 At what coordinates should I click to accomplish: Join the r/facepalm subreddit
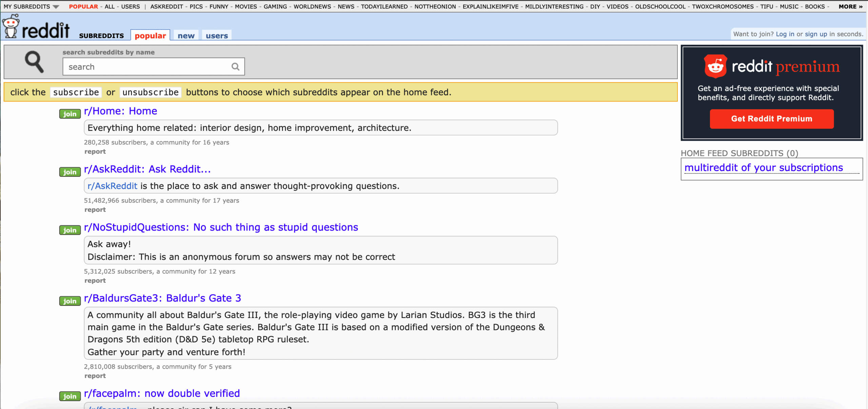[x=70, y=396]
